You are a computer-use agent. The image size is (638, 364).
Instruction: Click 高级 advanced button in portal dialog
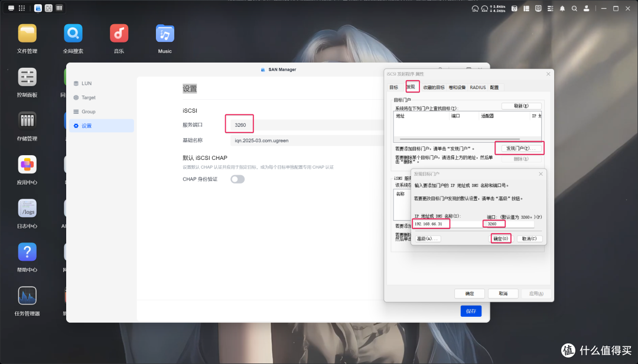coord(427,239)
